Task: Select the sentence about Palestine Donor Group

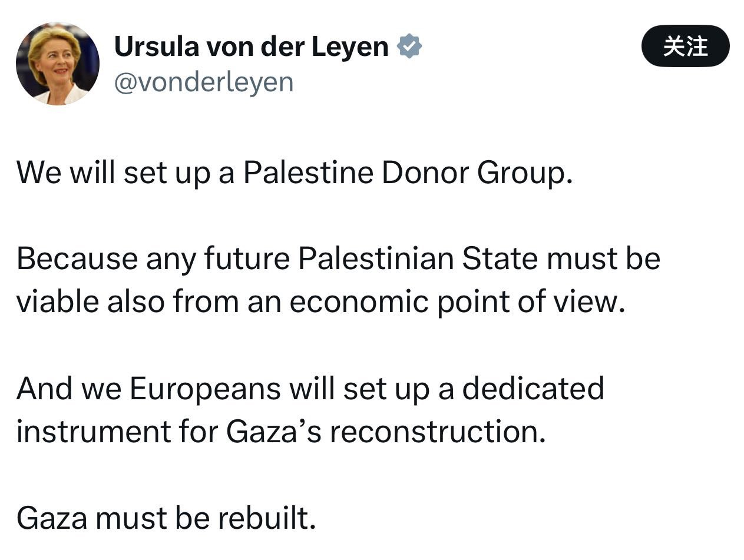Action: click(295, 173)
